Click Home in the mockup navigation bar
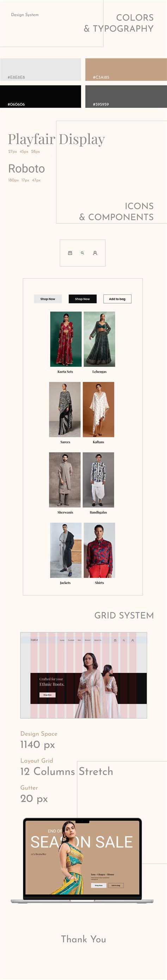Image resolution: width=167 pixels, height=980 pixels. coord(62,640)
